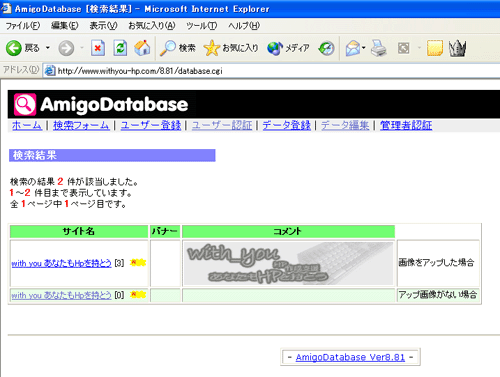Image resolution: width=500 pixels, height=377 pixels.
Task: Follow the データ編集 navigation link
Action: [x=345, y=125]
